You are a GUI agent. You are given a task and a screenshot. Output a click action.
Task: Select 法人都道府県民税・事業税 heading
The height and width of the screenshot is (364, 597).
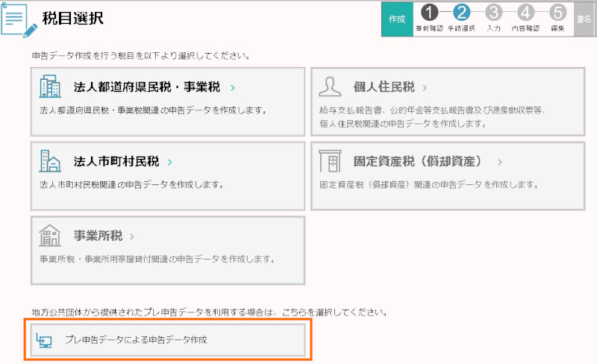tap(147, 87)
